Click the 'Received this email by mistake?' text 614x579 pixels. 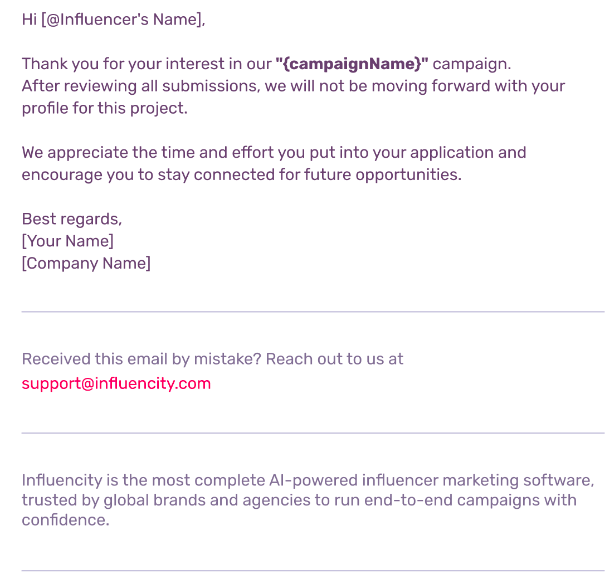(141, 359)
